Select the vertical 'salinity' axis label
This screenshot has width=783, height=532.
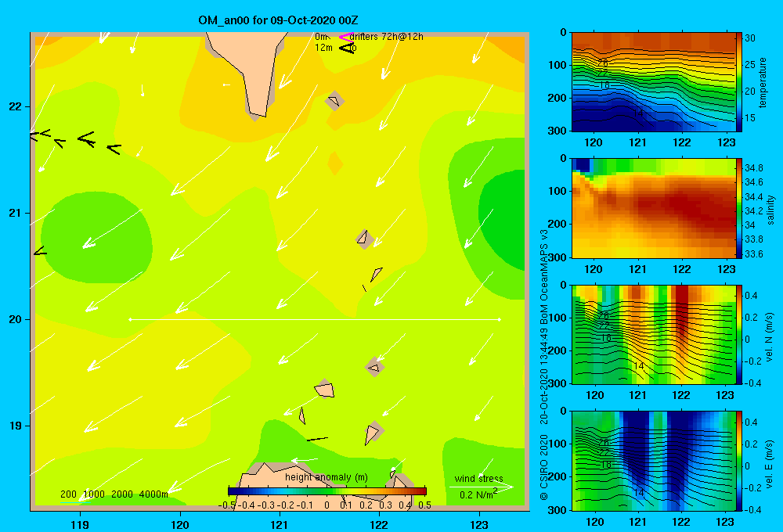[x=770, y=210]
